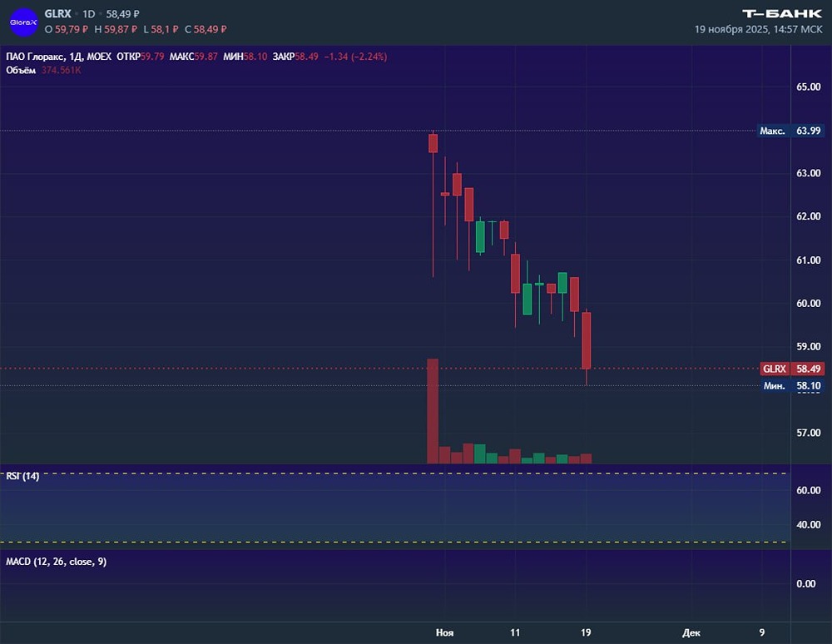Click the 59.00 price axis label
Image resolution: width=832 pixels, height=644 pixels.
808,346
